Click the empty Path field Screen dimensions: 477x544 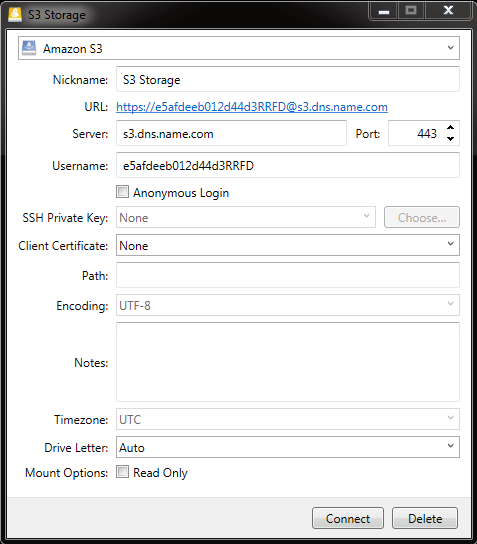[288, 275]
